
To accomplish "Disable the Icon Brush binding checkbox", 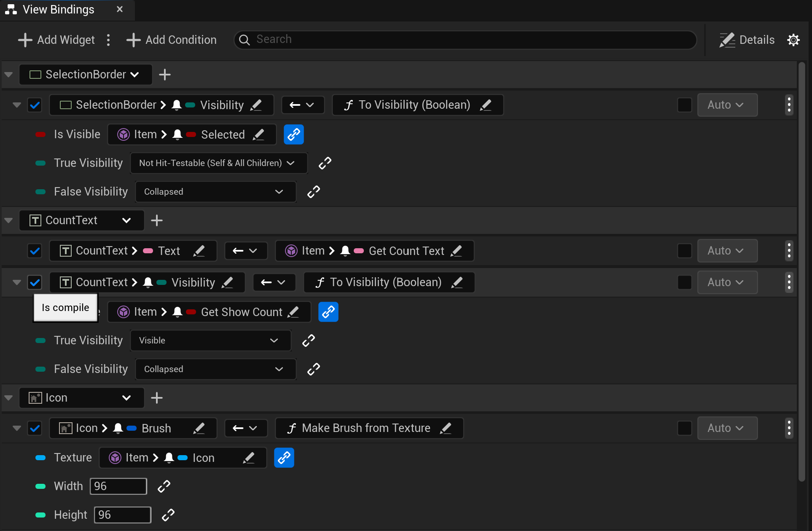I will coord(35,428).
